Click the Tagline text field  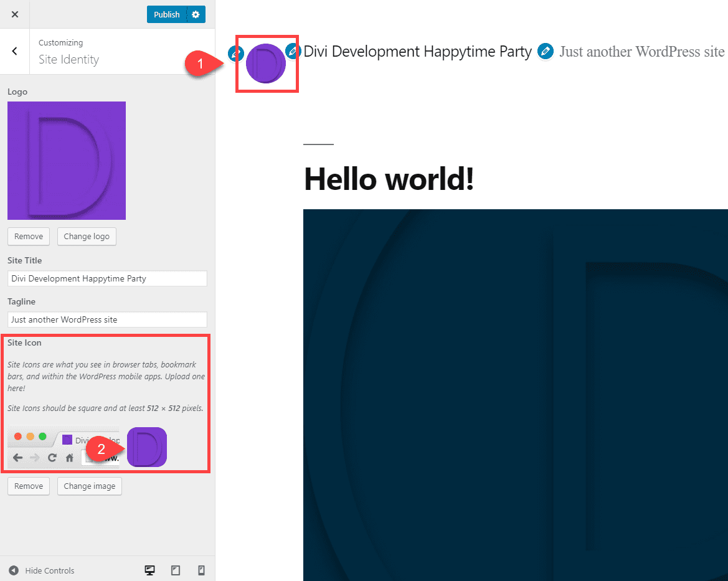[106, 319]
